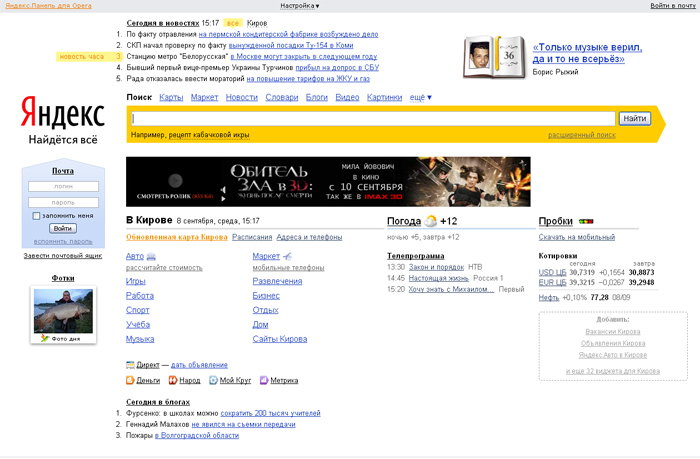Open the Развлечения category
700x459 pixels.
pos(277,281)
